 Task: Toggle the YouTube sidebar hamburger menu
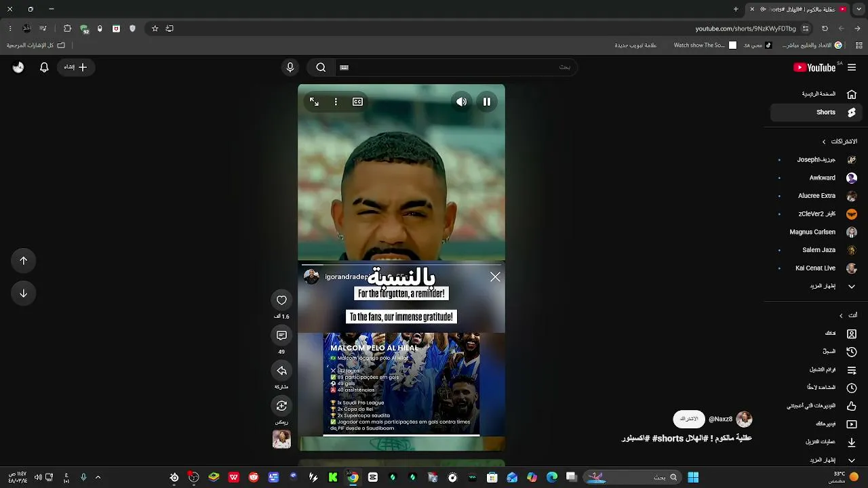852,67
